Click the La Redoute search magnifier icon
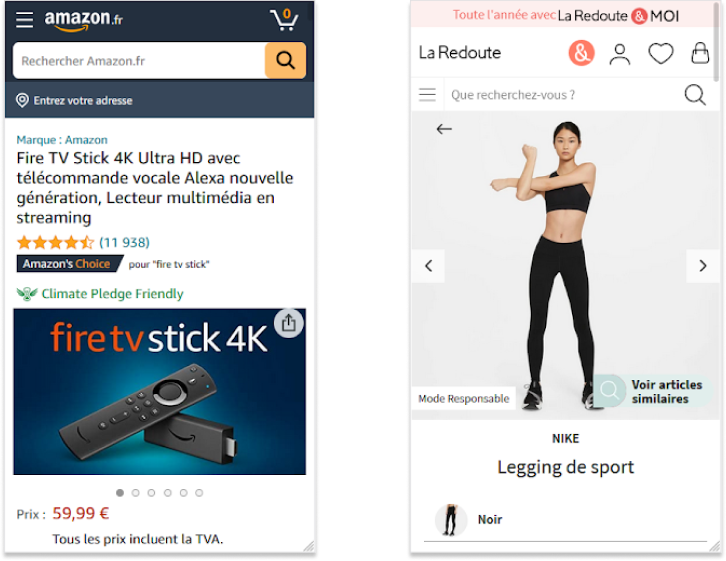Screen dimensions: 726x561 pos(695,95)
